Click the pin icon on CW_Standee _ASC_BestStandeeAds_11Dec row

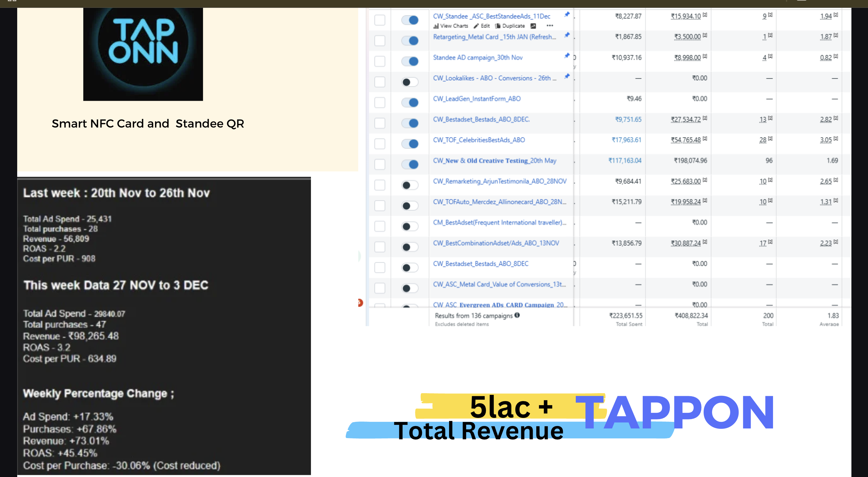point(567,14)
